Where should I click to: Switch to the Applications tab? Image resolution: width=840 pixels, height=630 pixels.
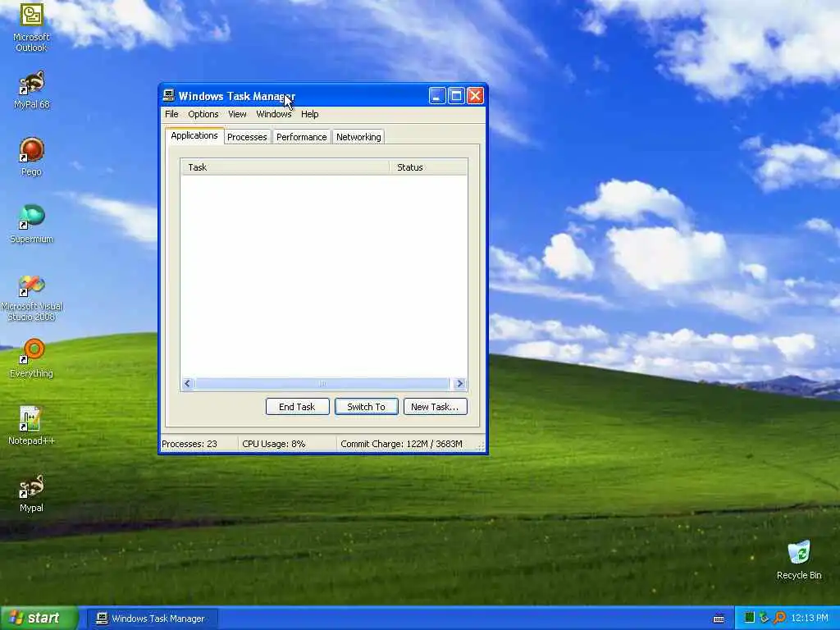tap(194, 135)
